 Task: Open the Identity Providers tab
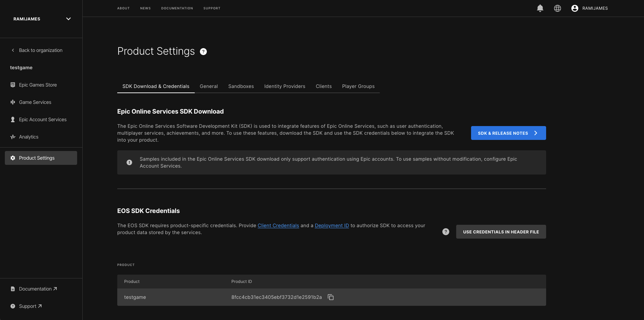pyautogui.click(x=285, y=86)
